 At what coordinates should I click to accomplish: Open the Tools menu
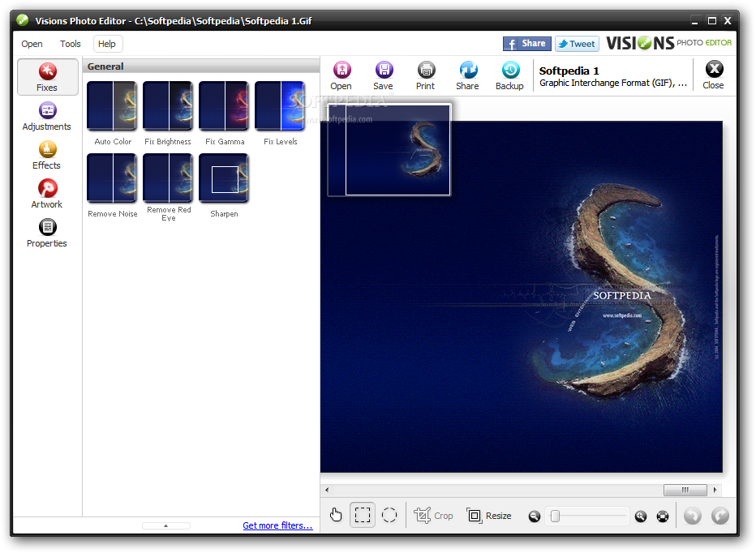point(71,44)
